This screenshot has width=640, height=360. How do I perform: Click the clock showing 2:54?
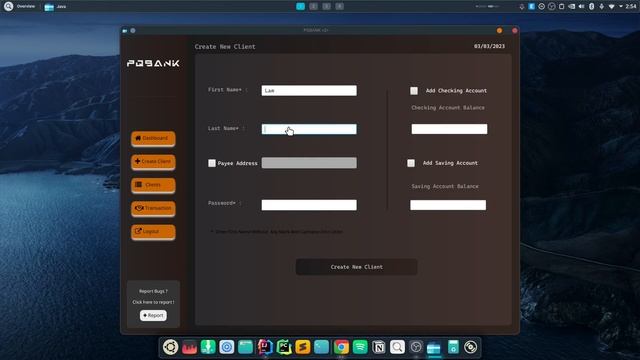pos(631,7)
